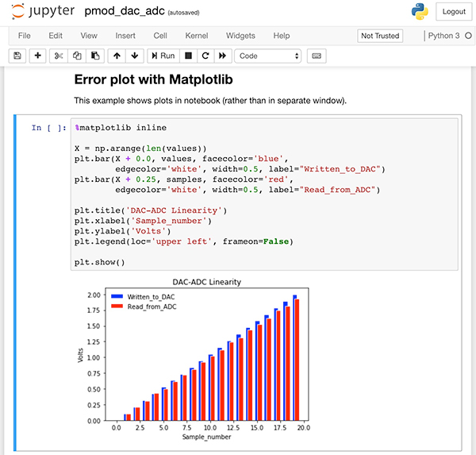Screen dimensions: 476x455
Task: Open the Widgets menu
Action: click(240, 36)
